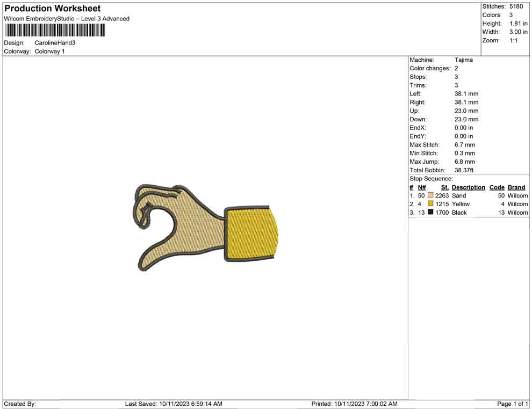The height and width of the screenshot is (409, 532).
Task: Select the 'Wilcom EmbroideryStudio – Level 3 Advanced' text
Action: tap(67, 19)
